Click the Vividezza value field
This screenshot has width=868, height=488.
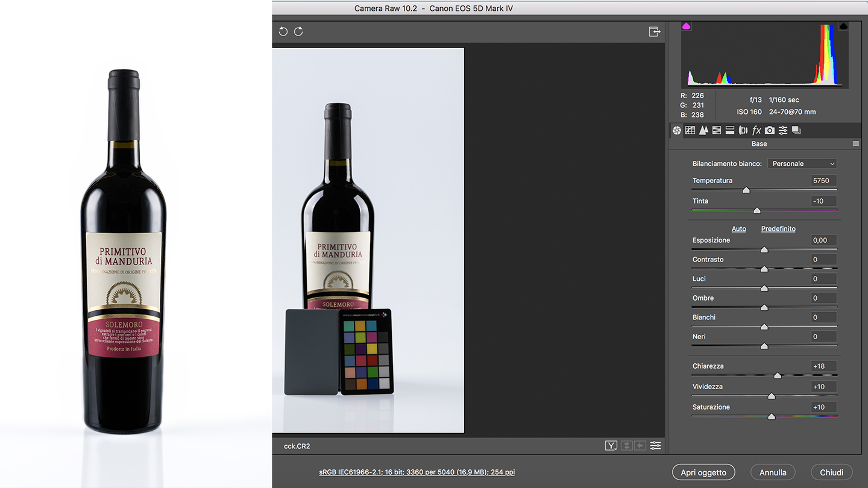tap(823, 387)
